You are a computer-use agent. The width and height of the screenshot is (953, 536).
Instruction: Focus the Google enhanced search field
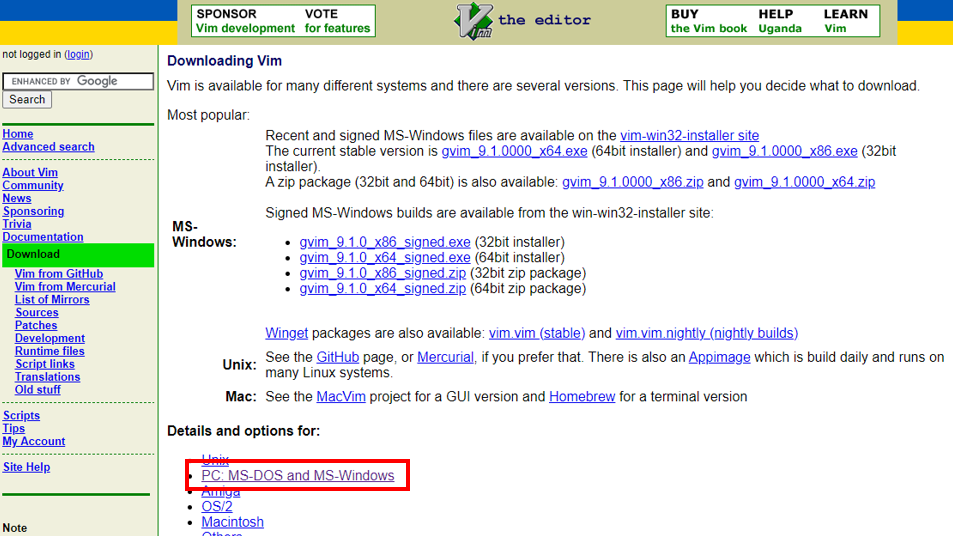pyautogui.click(x=78, y=81)
